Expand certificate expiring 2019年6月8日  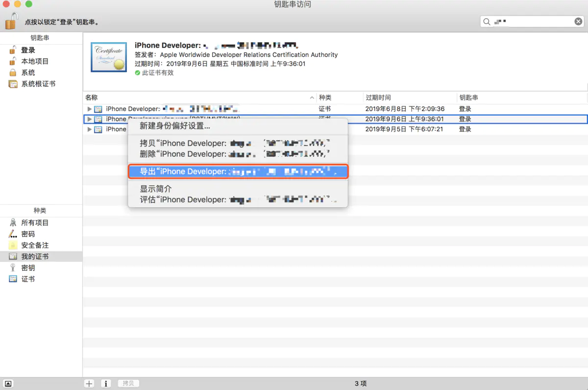click(x=89, y=109)
